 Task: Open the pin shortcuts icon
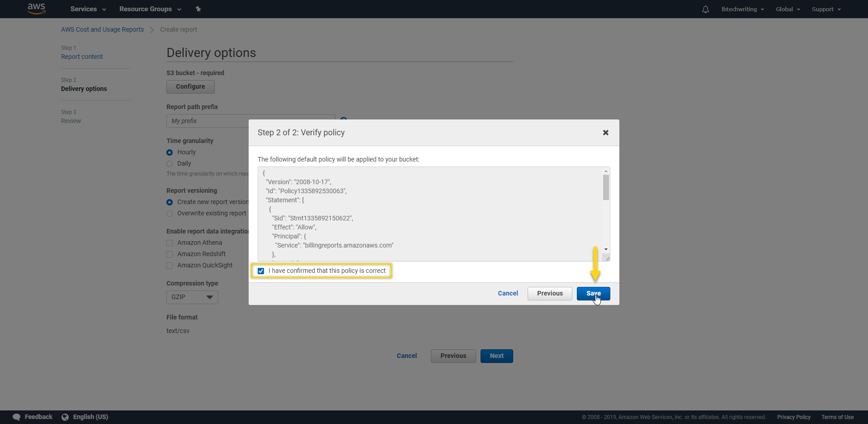coord(198,9)
